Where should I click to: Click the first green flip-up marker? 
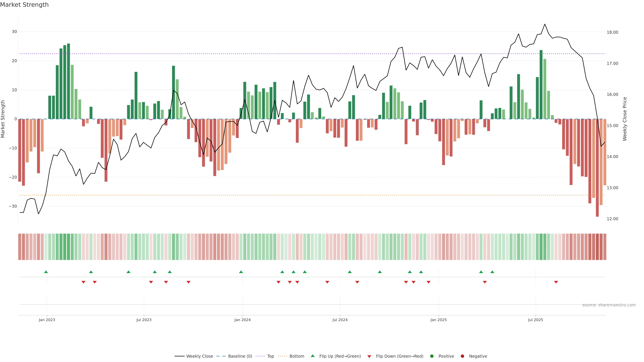(x=46, y=272)
